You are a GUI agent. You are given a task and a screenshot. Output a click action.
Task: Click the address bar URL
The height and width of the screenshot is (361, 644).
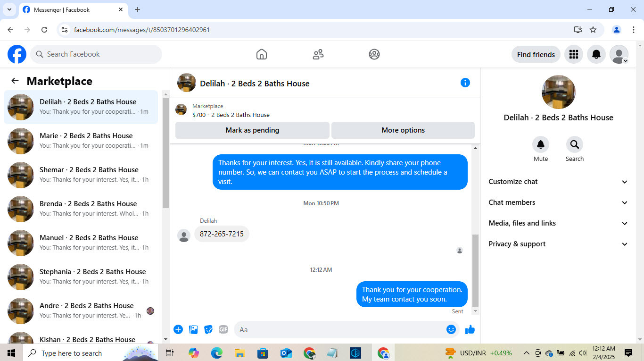click(142, 30)
